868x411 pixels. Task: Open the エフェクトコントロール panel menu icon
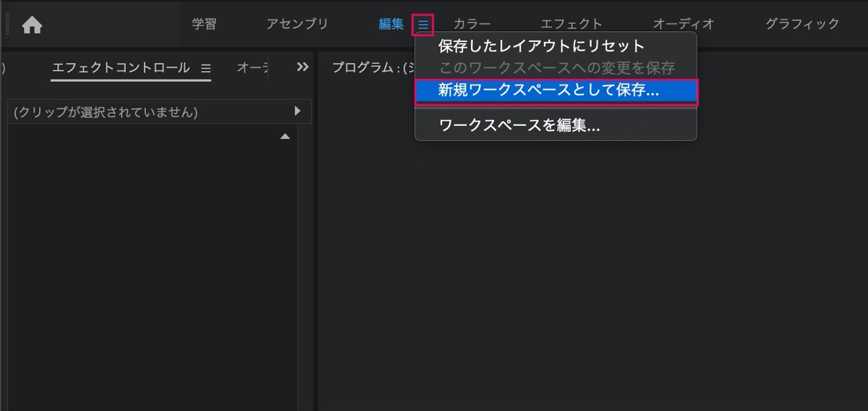(205, 68)
